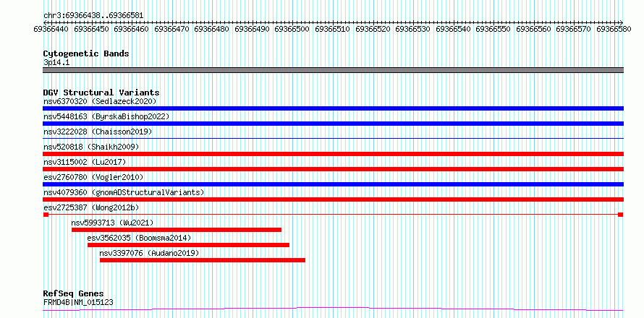Screen dimensions: 644x318
Task: Click the left red endpoint block of esv2725387
Action: pyautogui.click(x=46, y=215)
